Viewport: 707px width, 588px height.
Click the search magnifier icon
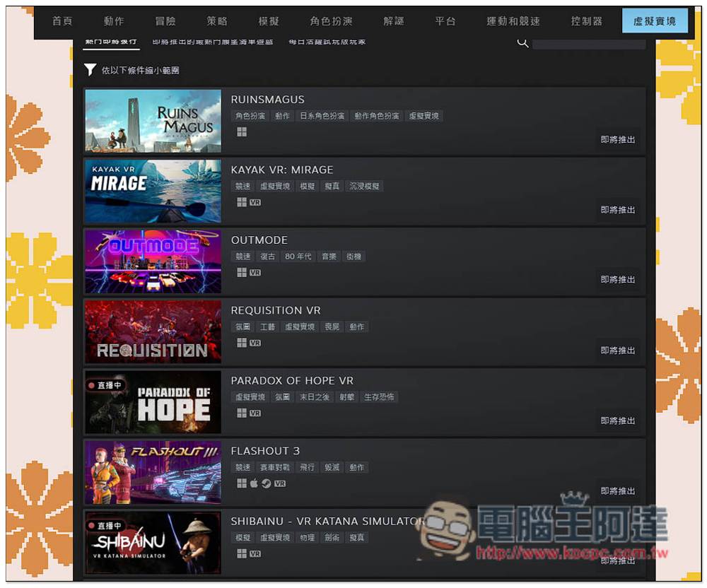click(x=522, y=42)
